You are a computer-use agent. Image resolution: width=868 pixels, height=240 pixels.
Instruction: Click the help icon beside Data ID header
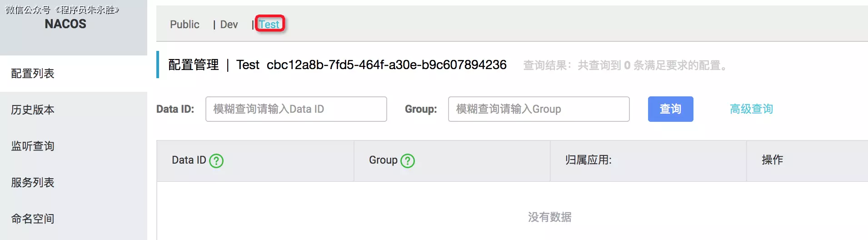(216, 161)
